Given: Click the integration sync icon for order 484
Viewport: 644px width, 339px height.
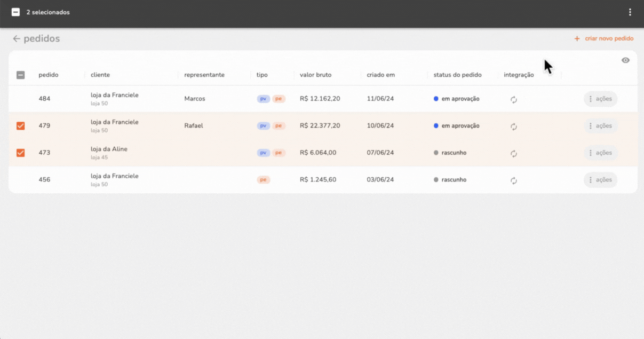Looking at the screenshot, I should coord(514,99).
